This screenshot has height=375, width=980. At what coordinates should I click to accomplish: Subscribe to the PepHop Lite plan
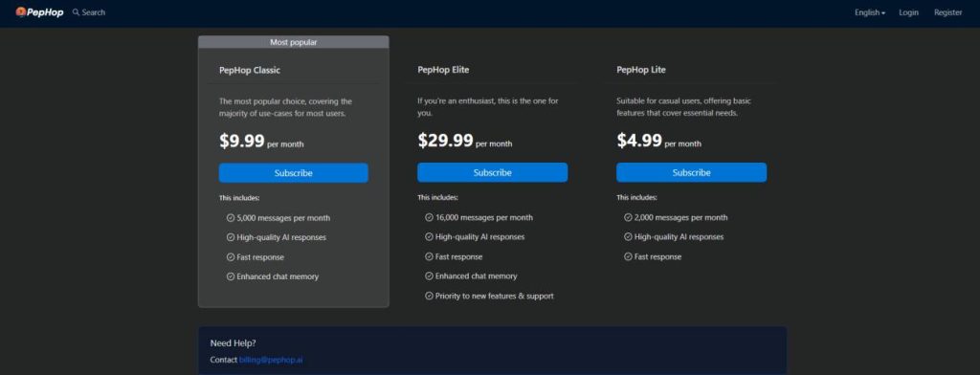tap(691, 172)
